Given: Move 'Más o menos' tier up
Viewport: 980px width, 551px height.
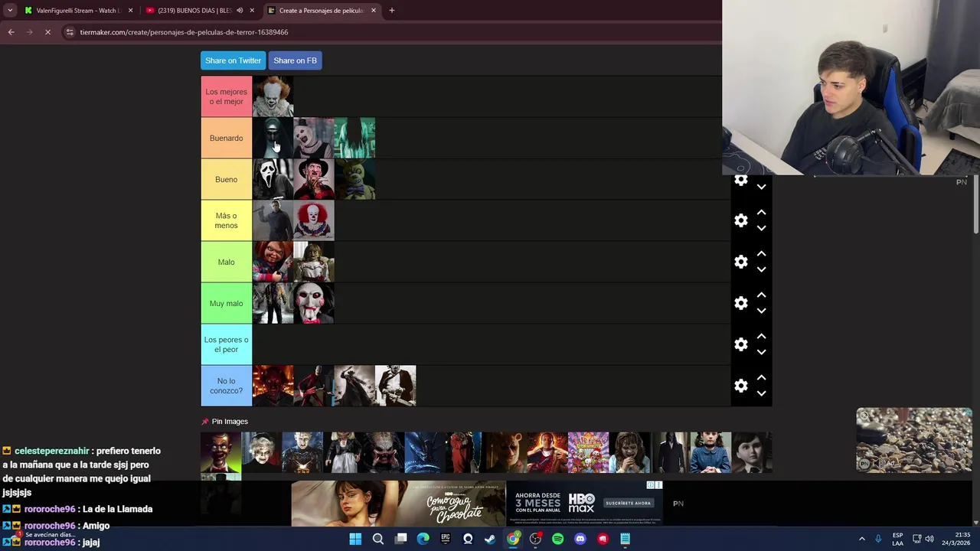Looking at the screenshot, I should [x=761, y=213].
